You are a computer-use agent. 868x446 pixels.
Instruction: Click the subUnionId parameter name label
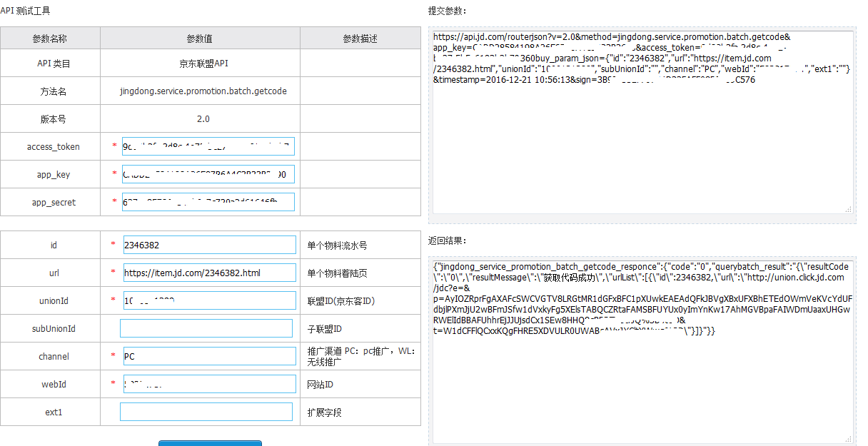point(54,329)
